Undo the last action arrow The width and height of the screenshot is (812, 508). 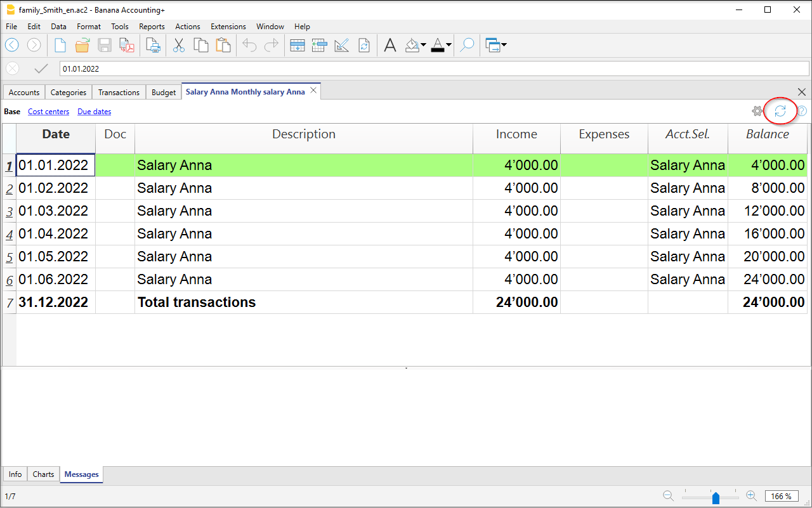(x=249, y=45)
